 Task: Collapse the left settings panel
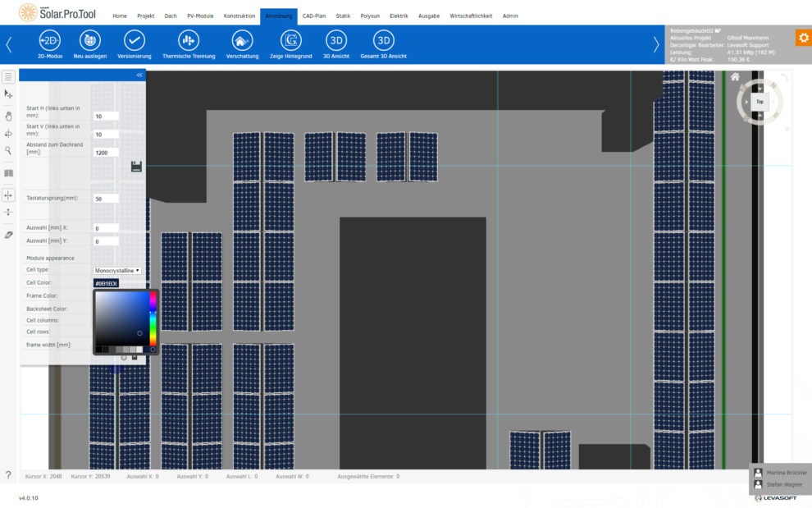click(x=139, y=75)
